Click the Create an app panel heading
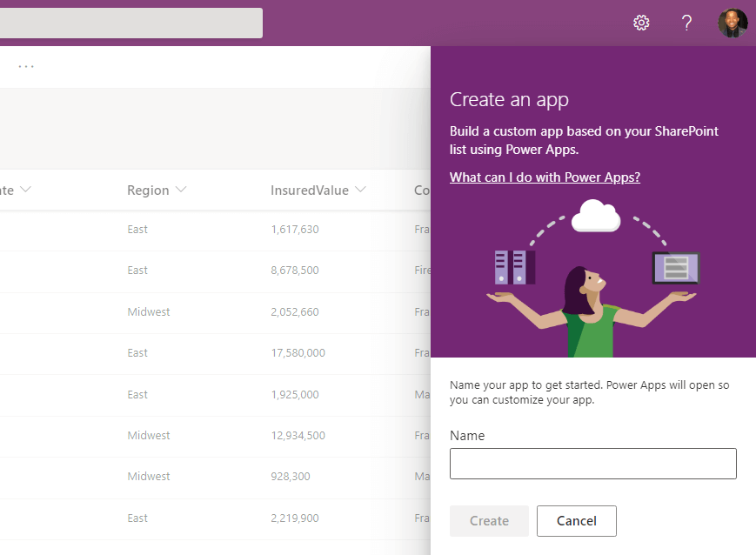Image resolution: width=756 pixels, height=555 pixels. point(509,100)
